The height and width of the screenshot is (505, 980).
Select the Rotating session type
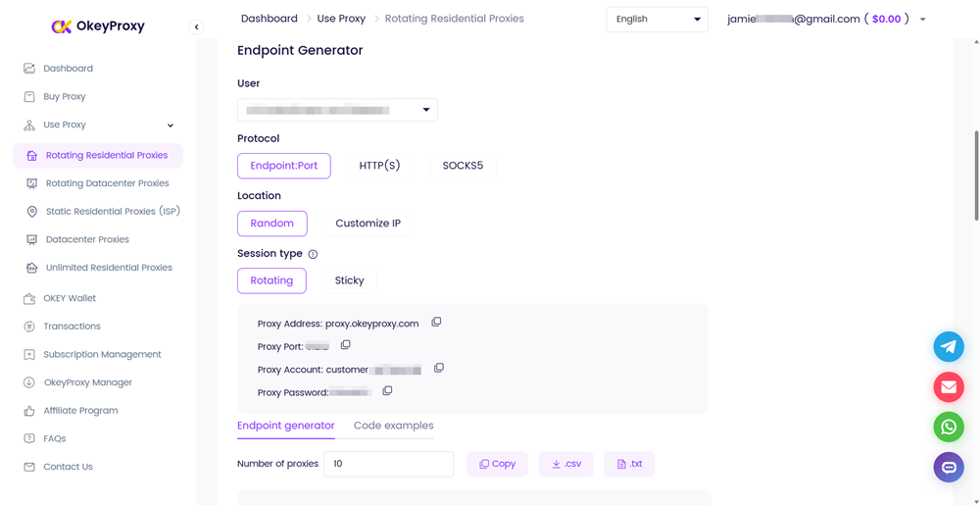click(271, 280)
